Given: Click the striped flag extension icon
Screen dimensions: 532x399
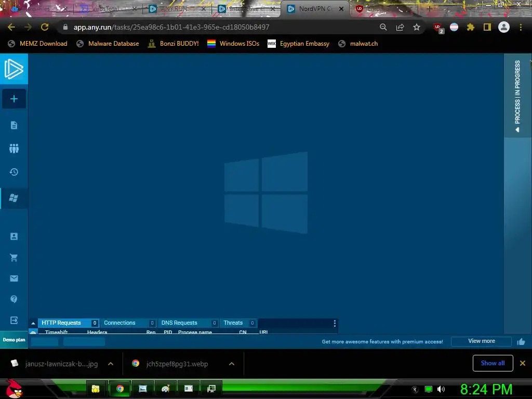Looking at the screenshot, I should pos(454,27).
